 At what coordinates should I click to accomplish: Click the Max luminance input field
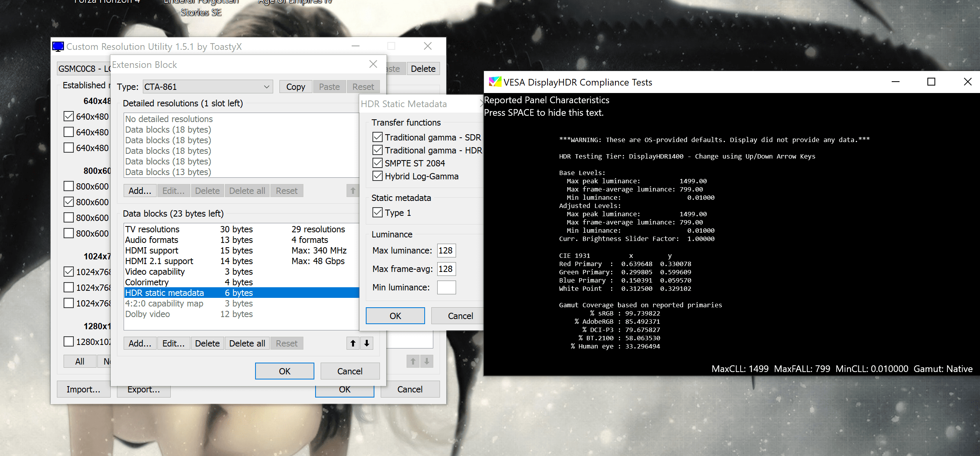pos(446,250)
